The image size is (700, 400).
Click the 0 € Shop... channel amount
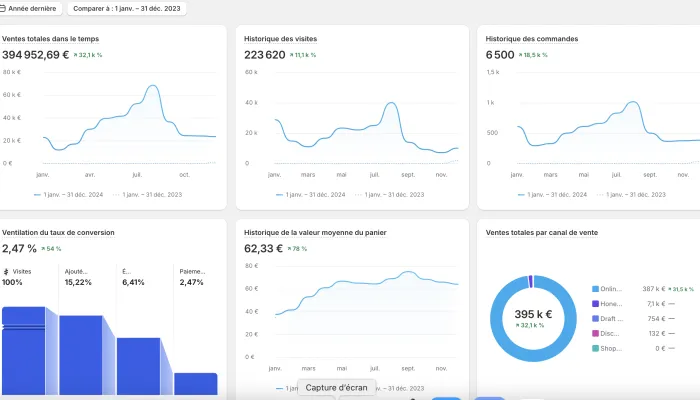pos(660,348)
